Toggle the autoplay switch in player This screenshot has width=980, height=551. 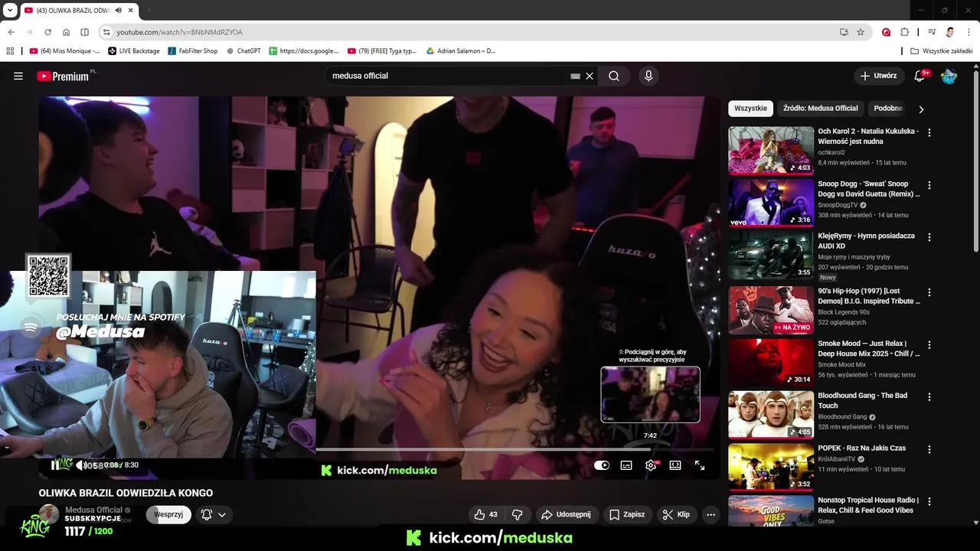(x=602, y=465)
